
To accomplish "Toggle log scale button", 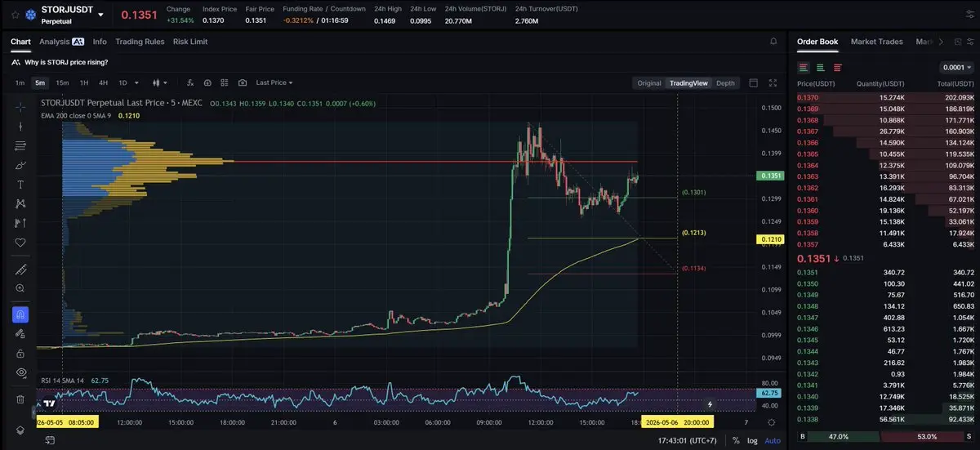I will [752, 440].
